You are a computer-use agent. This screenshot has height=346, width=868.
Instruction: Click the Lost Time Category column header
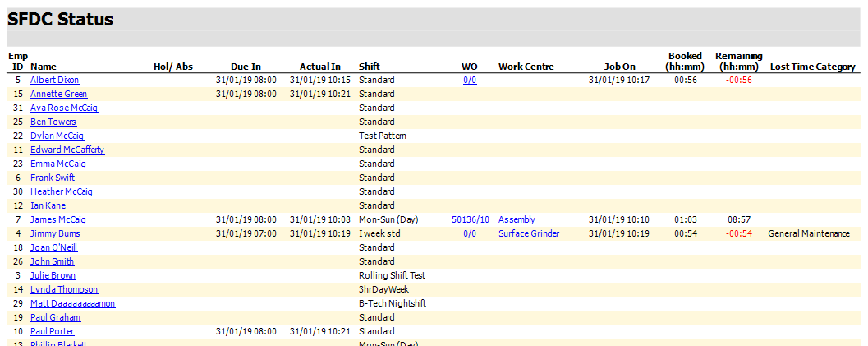click(813, 67)
